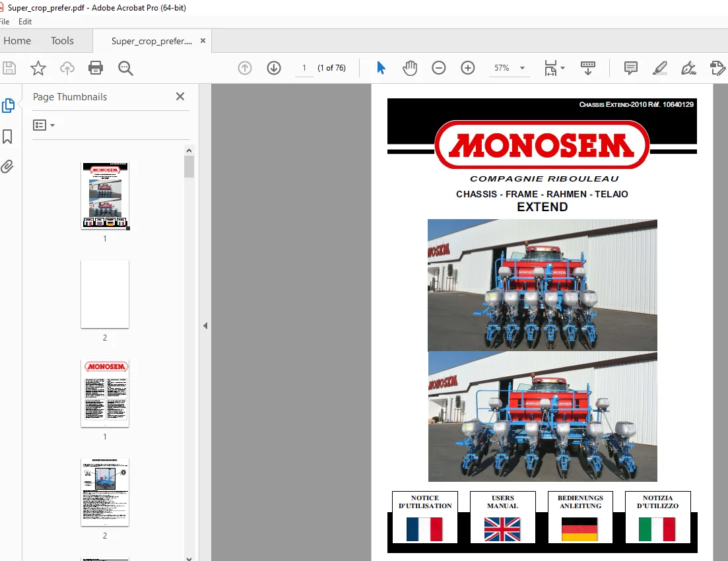
Task: Click the upper folded seeder photo
Action: pos(543,285)
